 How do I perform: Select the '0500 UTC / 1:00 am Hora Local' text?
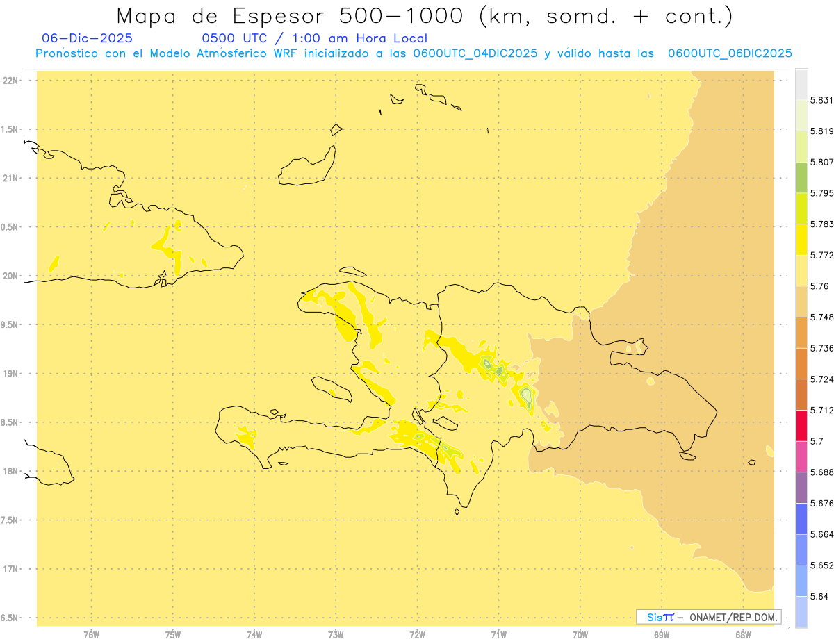pos(314,38)
